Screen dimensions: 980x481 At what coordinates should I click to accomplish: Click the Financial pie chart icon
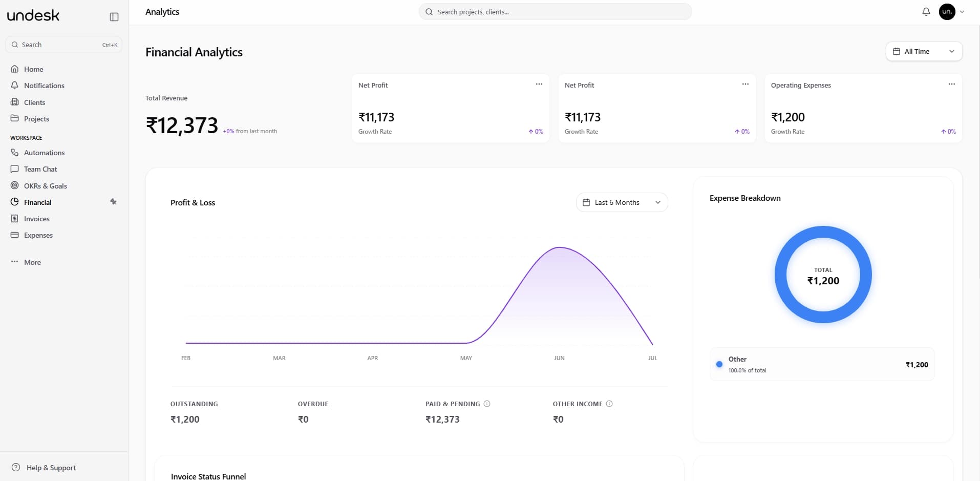tap(15, 202)
